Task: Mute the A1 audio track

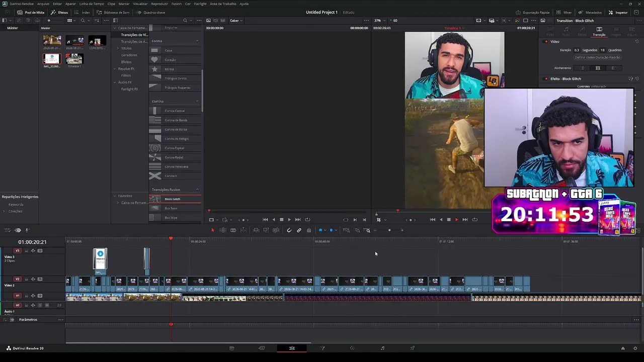Action: (47, 305)
